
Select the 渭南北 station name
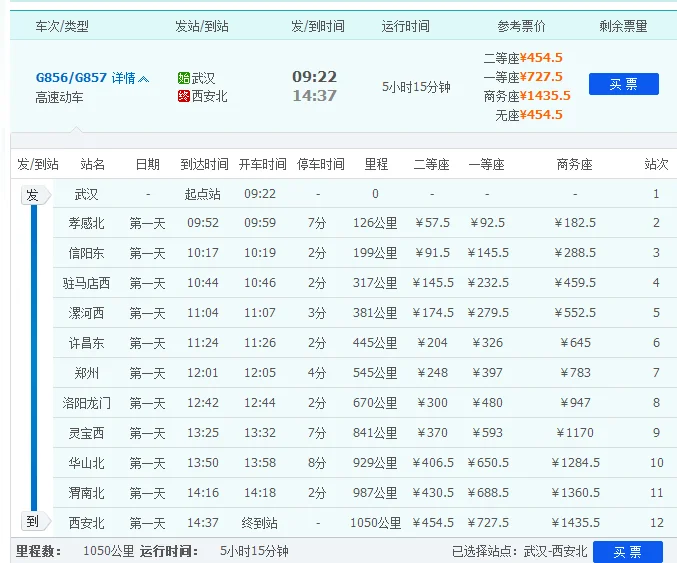[x=86, y=493]
